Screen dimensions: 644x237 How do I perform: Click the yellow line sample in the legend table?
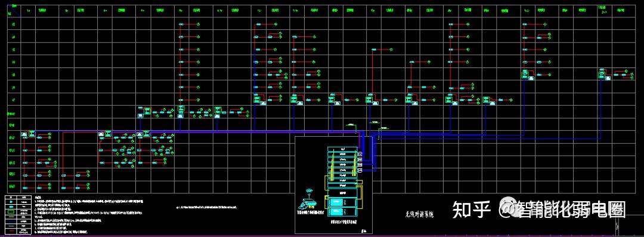tap(11, 217)
